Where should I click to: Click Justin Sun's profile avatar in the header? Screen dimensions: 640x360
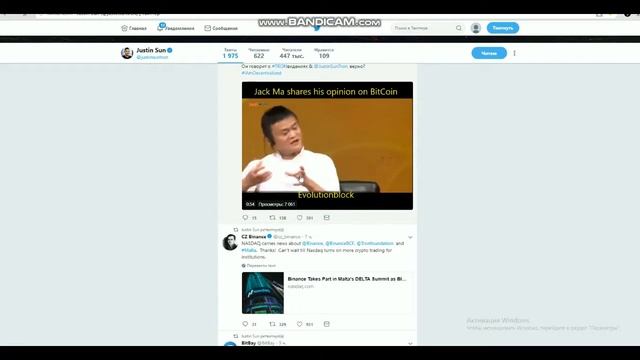[127, 53]
